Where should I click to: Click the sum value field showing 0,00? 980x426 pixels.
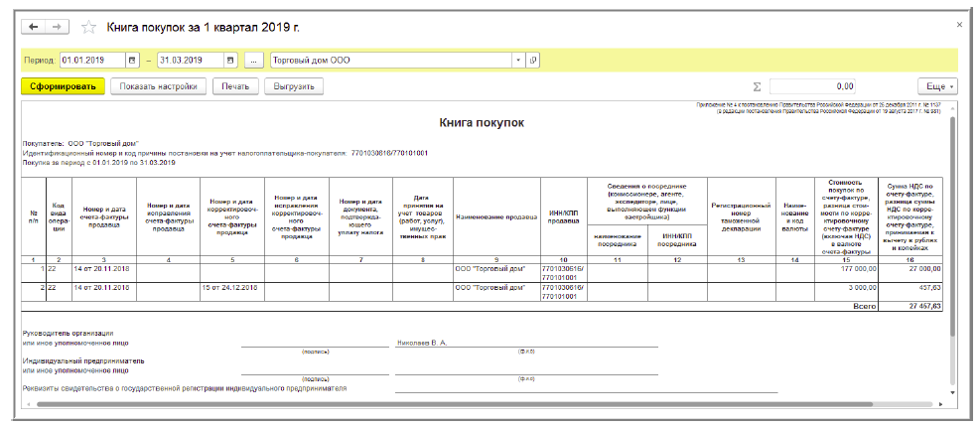tap(812, 86)
